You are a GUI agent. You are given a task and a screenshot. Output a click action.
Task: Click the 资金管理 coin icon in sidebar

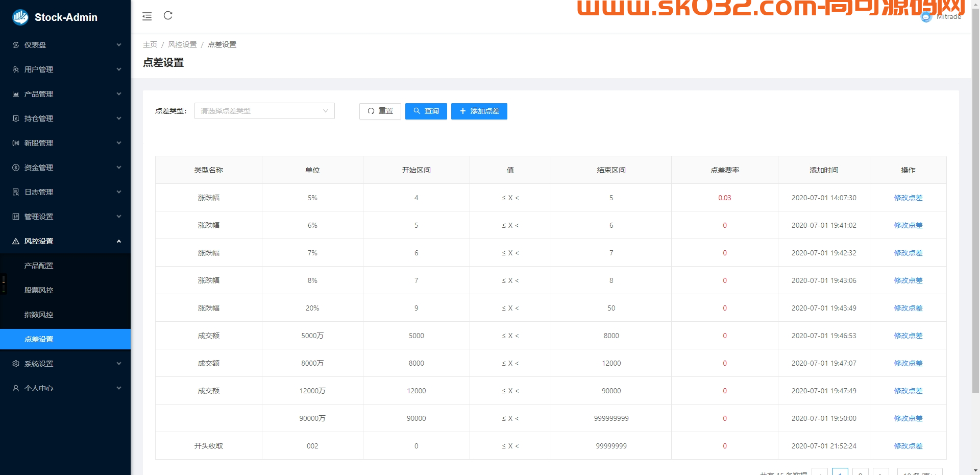tap(16, 168)
